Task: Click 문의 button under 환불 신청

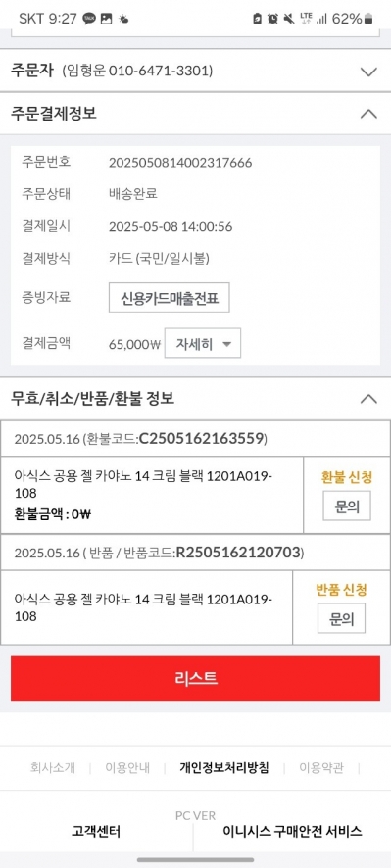Action: pos(347,506)
